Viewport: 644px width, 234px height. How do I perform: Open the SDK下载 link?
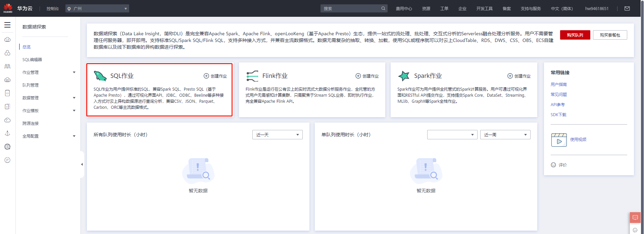(x=558, y=115)
